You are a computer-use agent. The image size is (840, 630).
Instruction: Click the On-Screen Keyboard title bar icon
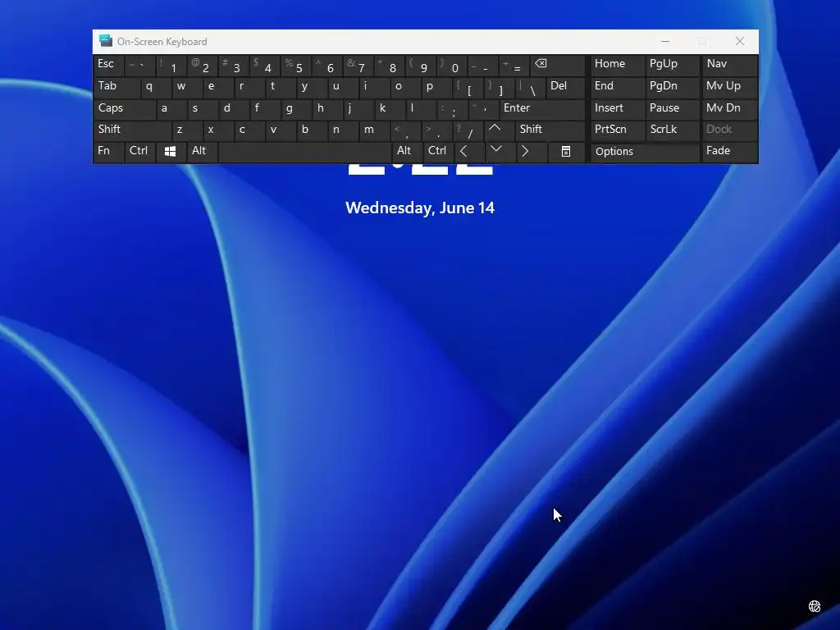pyautogui.click(x=106, y=41)
